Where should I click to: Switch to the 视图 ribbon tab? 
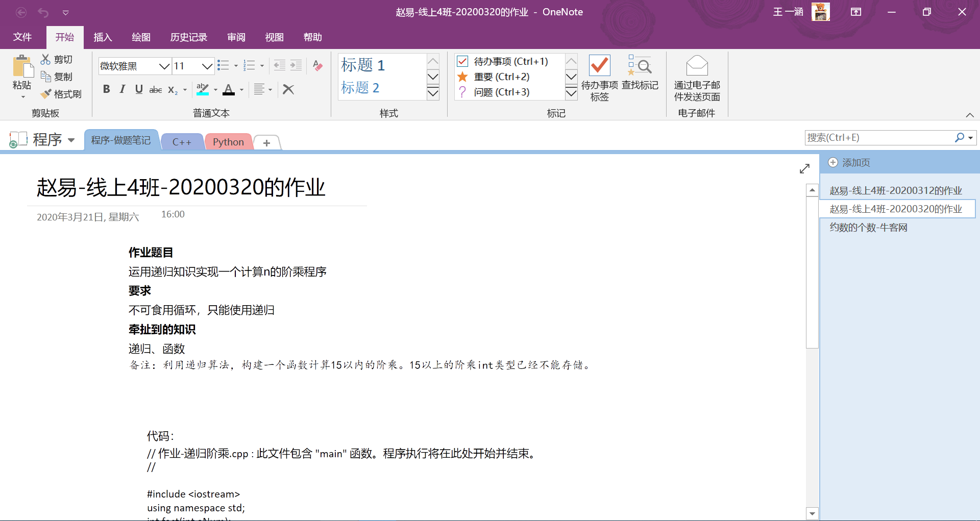274,37
